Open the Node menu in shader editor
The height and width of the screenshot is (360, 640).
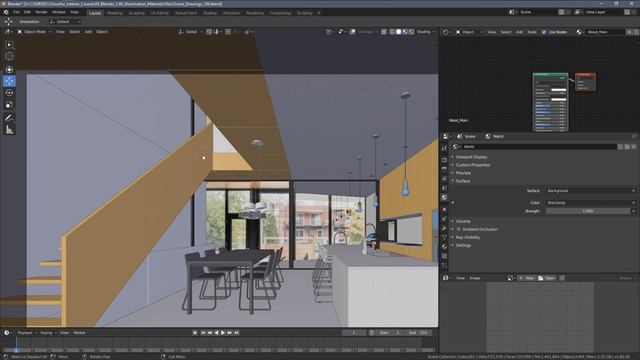pos(532,32)
